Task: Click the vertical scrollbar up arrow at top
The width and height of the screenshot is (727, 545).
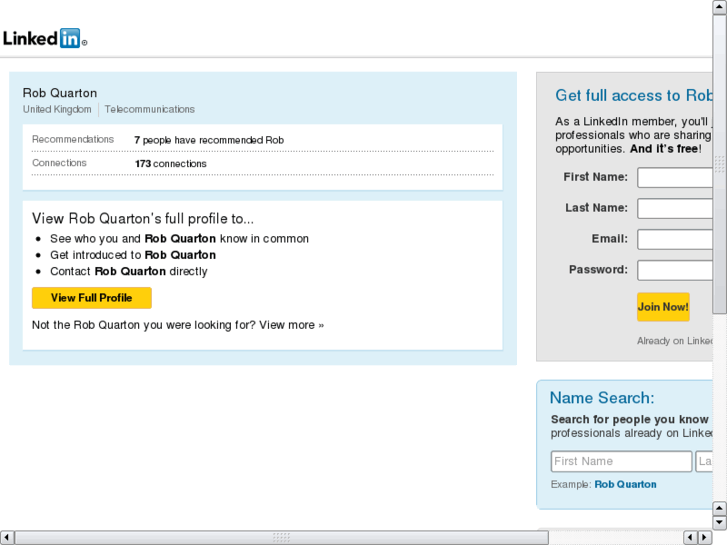Action: 720,7
